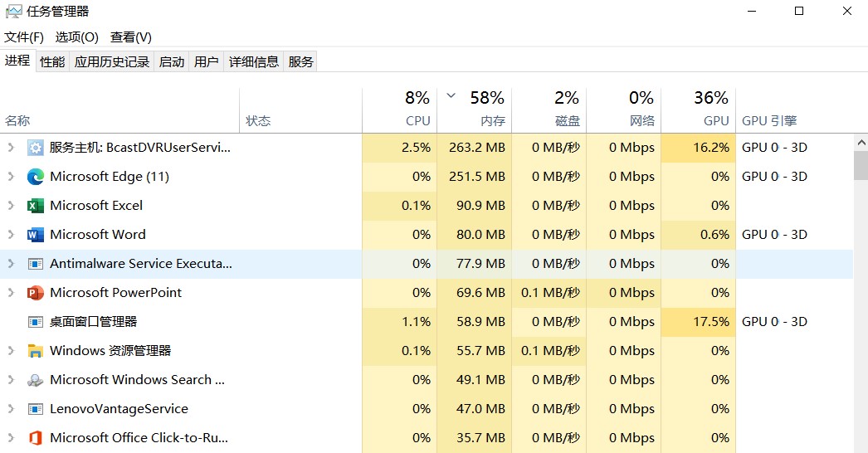Open the 文件(F) menu

coord(24,37)
